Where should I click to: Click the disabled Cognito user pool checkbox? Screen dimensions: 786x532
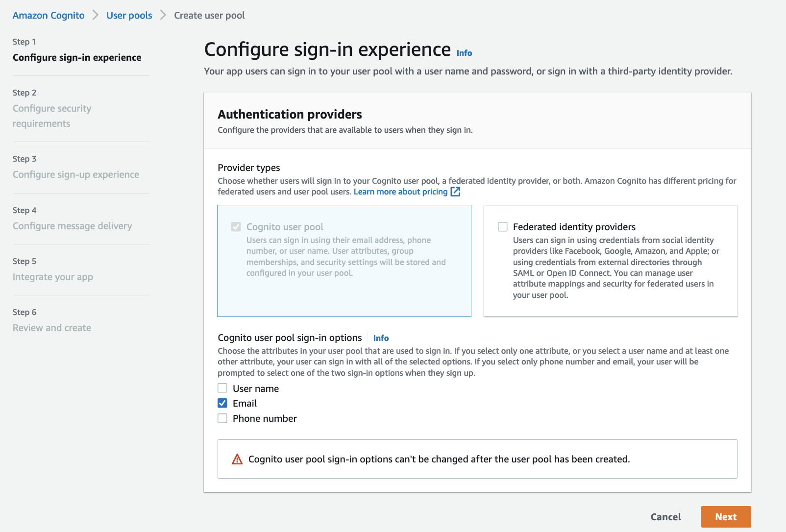coord(236,227)
